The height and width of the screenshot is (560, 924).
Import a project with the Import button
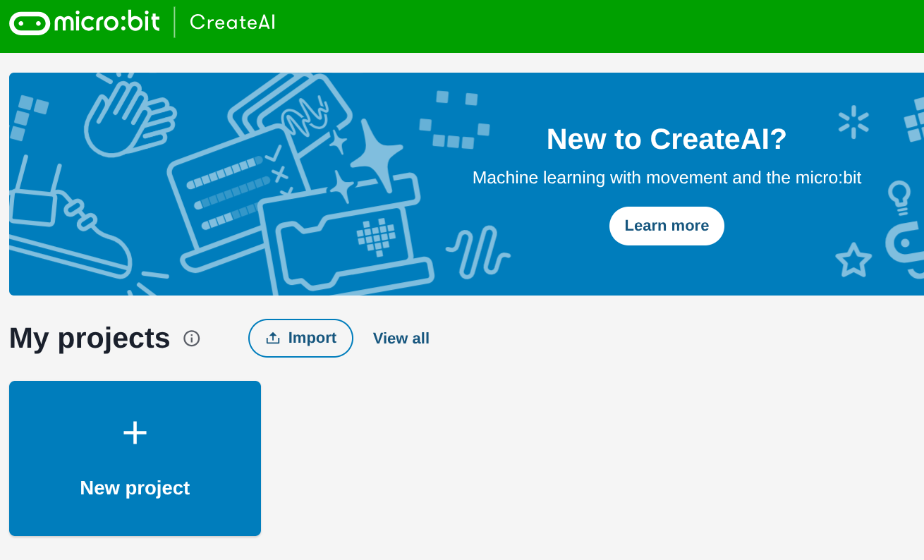click(300, 339)
